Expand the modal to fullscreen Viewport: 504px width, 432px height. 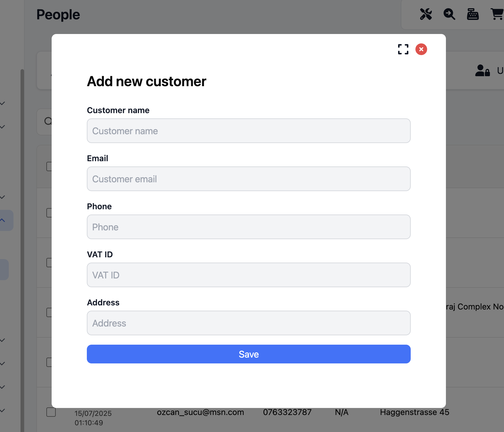[403, 49]
